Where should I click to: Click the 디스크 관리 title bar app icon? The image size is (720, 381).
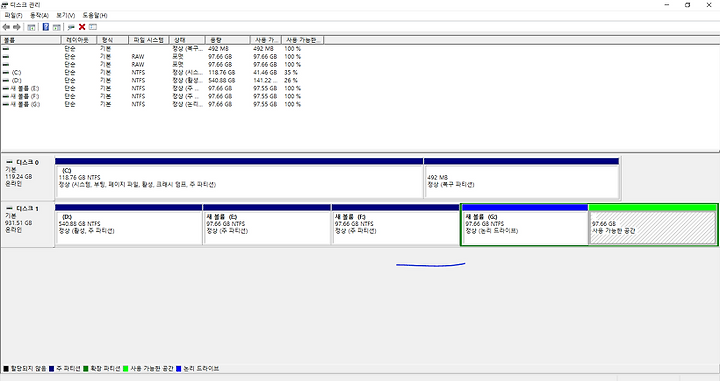[5, 5]
